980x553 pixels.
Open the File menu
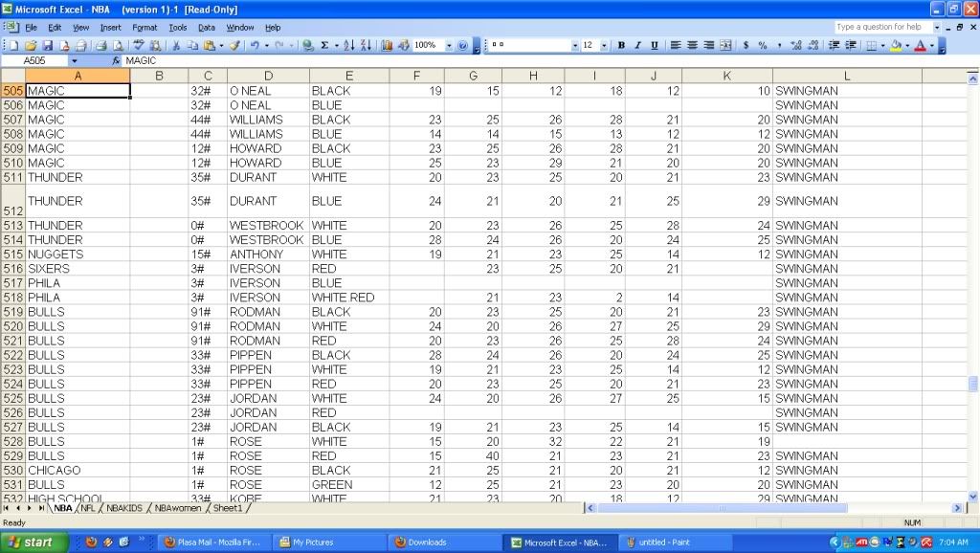31,28
